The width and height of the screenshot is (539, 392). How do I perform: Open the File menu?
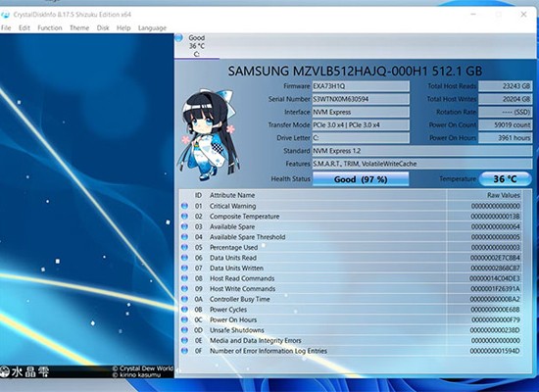point(6,27)
